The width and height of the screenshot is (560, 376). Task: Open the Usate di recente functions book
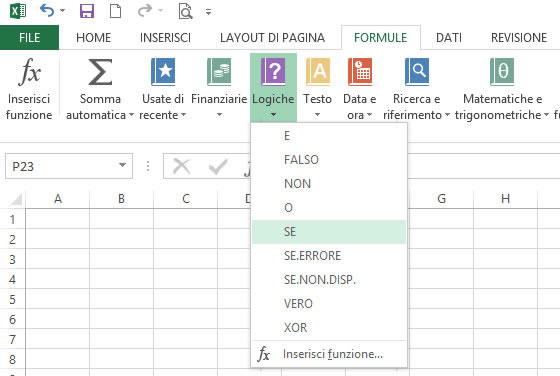tap(163, 72)
